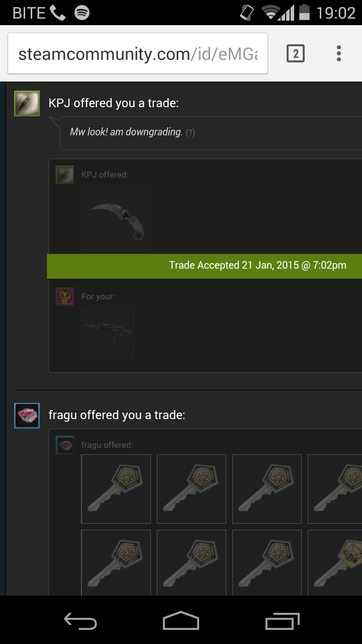This screenshot has height=644, width=362.
Task: Tap the steamcommunity.com address bar
Action: (x=138, y=54)
